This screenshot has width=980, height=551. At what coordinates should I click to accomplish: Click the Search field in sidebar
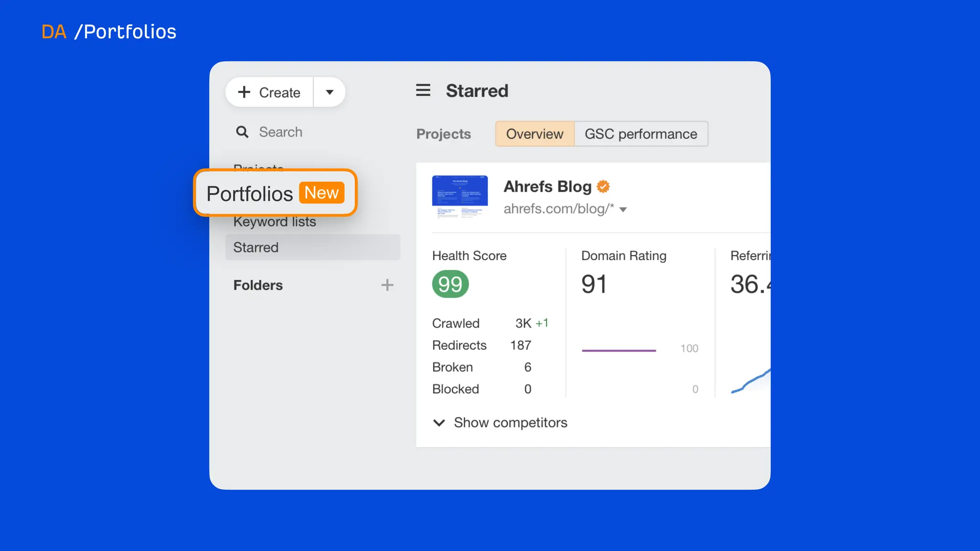click(x=280, y=132)
